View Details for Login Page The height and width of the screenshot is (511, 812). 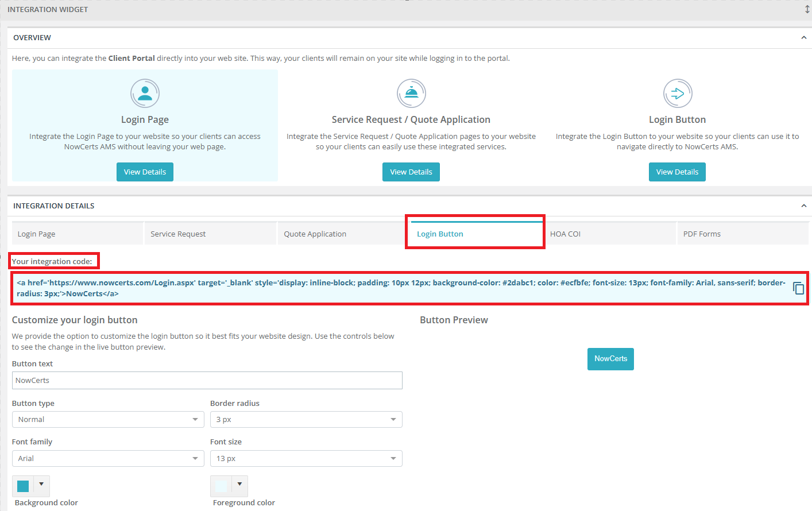pyautogui.click(x=145, y=172)
